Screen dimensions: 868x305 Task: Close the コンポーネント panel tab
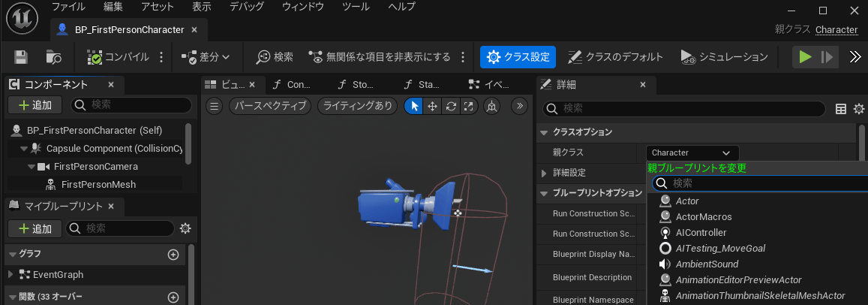(x=111, y=85)
